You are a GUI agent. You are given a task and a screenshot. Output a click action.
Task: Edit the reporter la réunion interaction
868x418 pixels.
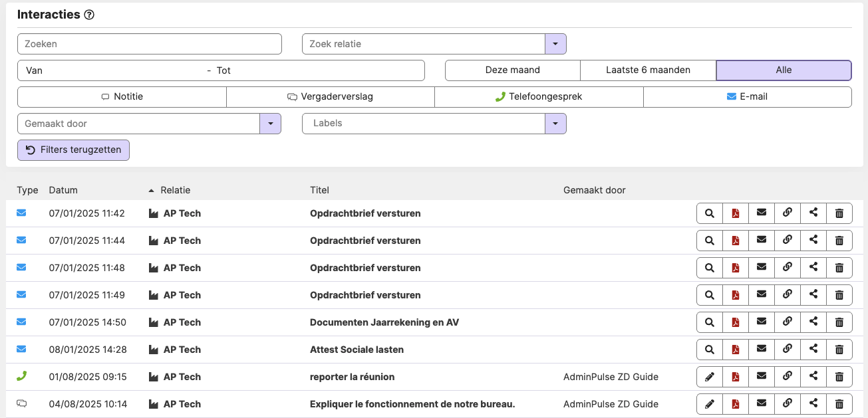(x=710, y=377)
